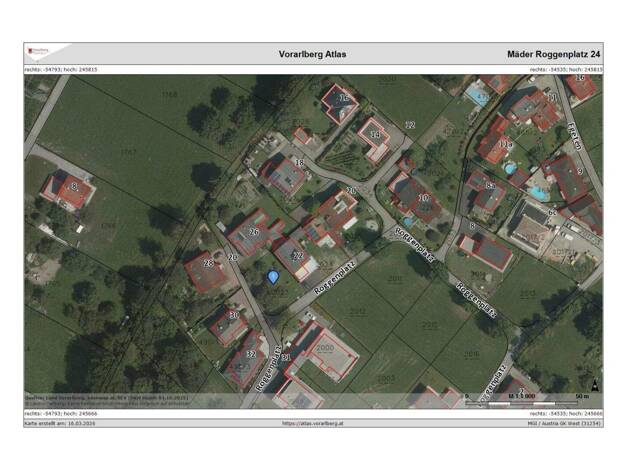Select house number 32
This screenshot has height=470, width=626.
tap(250, 355)
